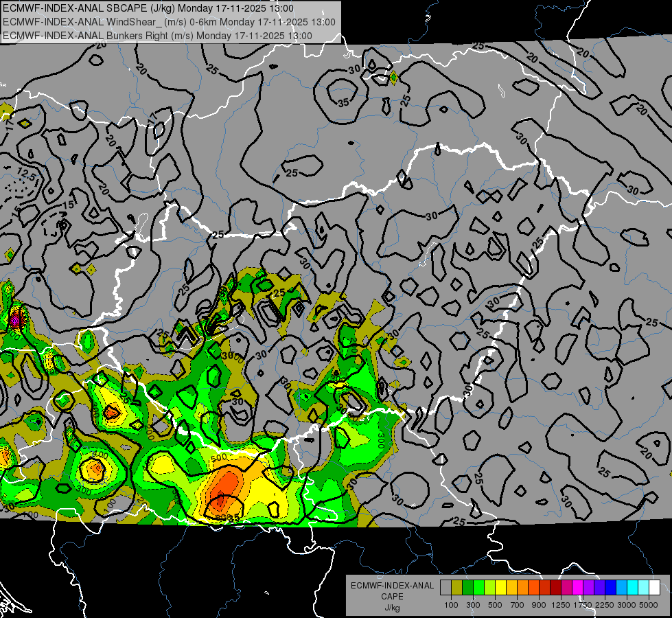Click the 3000 legend value label
This screenshot has width=672, height=618.
(627, 605)
